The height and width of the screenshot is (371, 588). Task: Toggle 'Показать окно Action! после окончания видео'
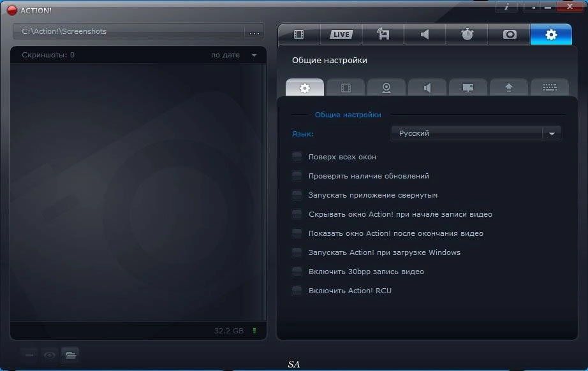coord(297,233)
